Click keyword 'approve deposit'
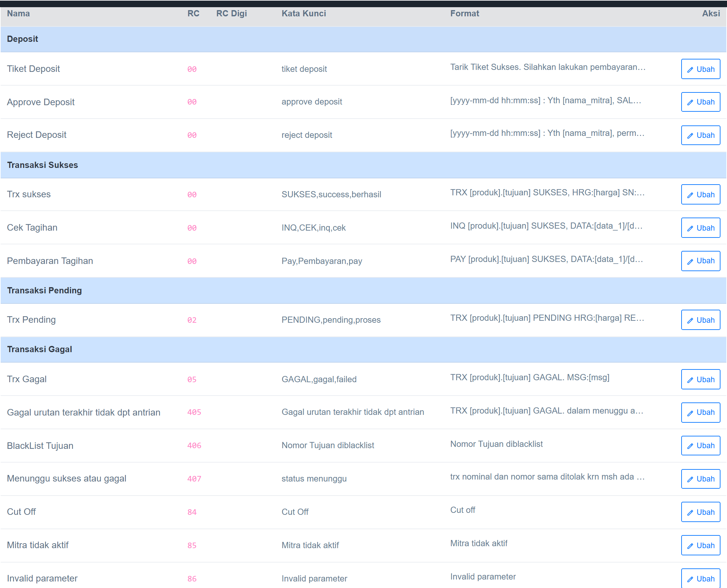 click(x=312, y=102)
